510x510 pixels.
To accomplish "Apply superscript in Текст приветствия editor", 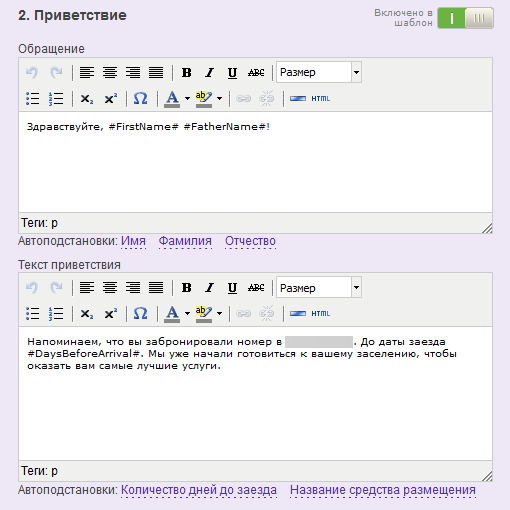I will click(111, 313).
